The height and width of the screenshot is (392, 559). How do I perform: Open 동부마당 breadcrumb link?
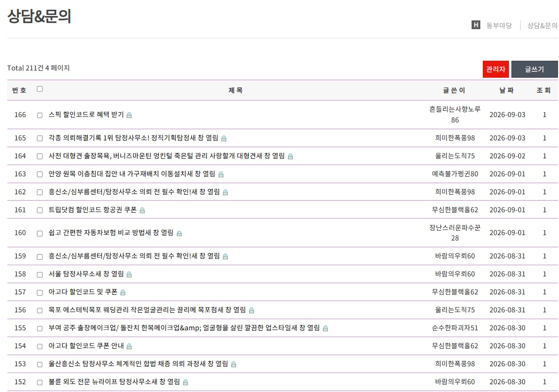499,25
